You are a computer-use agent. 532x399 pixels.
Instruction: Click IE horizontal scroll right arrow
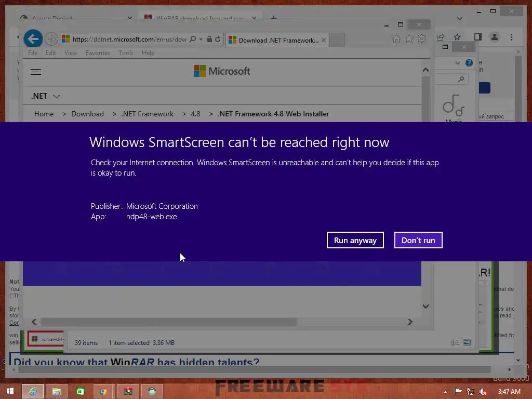tap(410, 322)
